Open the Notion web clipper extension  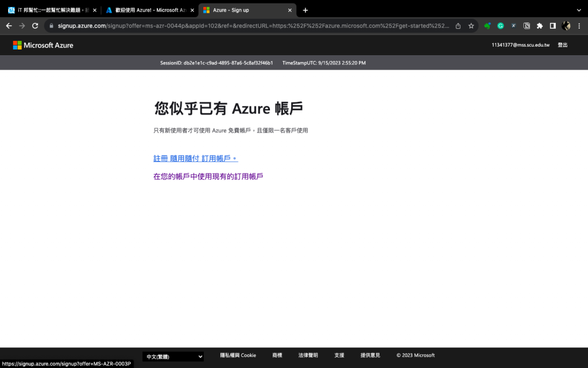527,26
